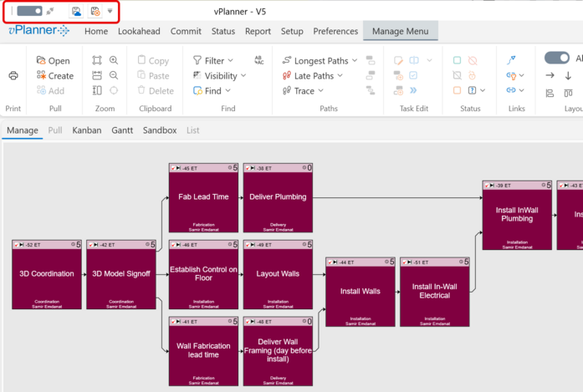Viewport: 583px width, 392px height.
Task: Click the Open button in Pull group
Action: (x=54, y=61)
